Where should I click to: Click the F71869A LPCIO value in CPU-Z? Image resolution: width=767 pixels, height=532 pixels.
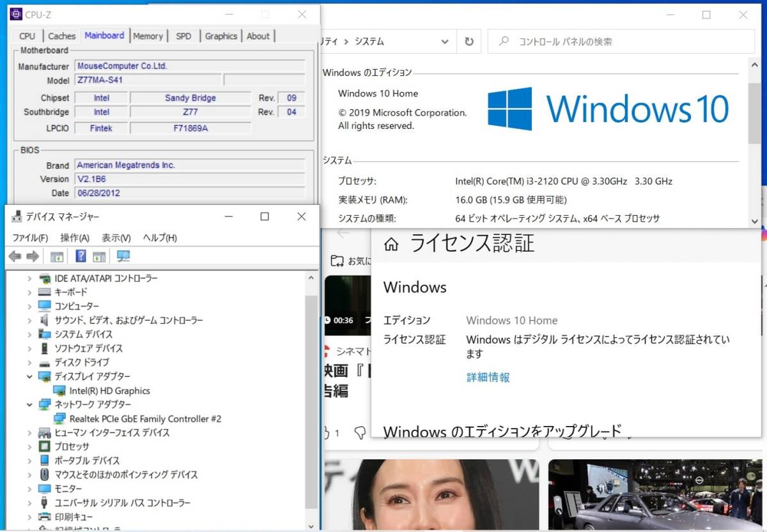click(x=190, y=128)
